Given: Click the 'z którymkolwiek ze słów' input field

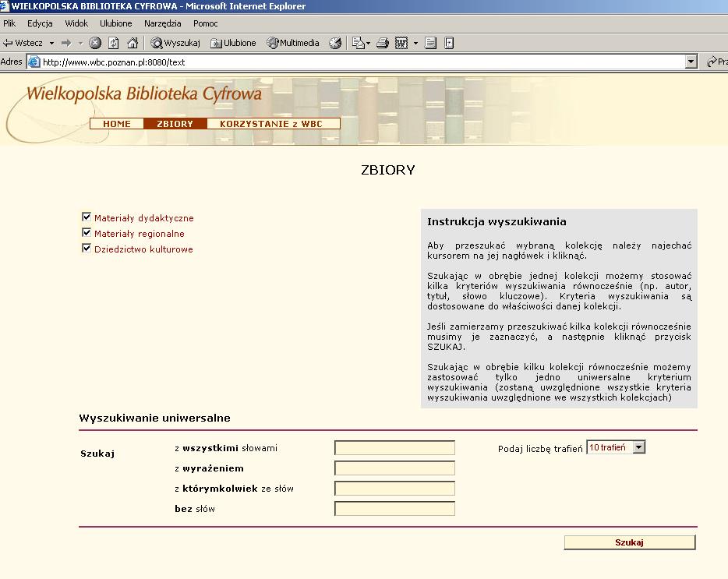Looking at the screenshot, I should click(x=394, y=488).
